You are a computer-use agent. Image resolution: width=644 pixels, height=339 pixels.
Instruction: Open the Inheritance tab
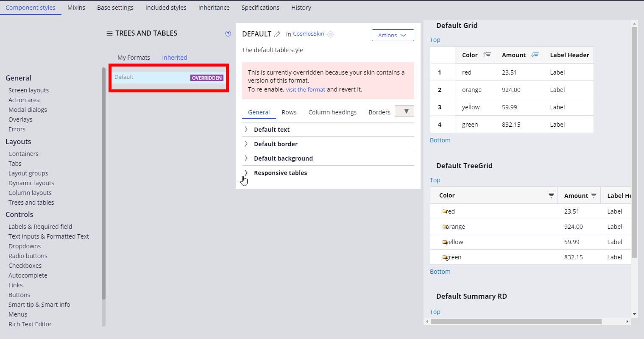[214, 8]
